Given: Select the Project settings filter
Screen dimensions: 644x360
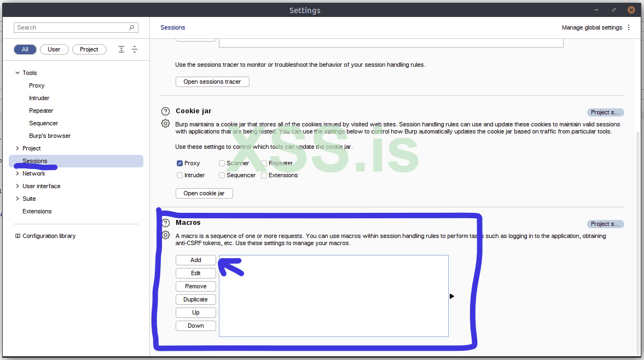Looking at the screenshot, I should (x=89, y=49).
